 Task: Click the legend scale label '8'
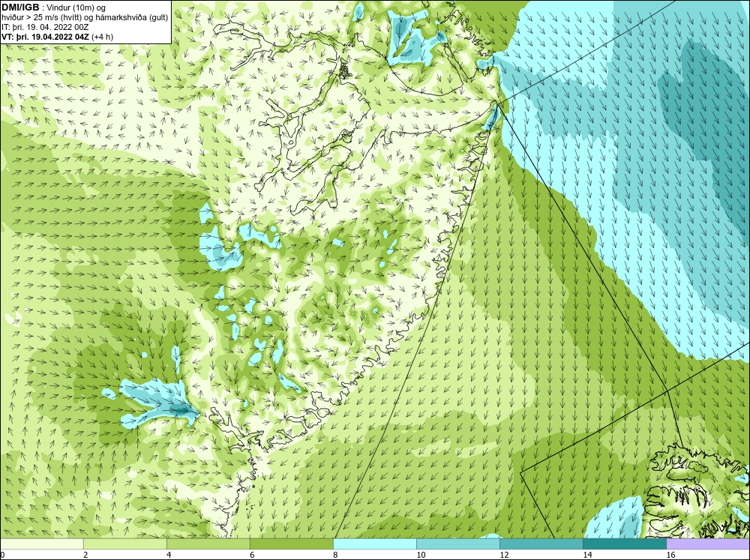point(335,555)
